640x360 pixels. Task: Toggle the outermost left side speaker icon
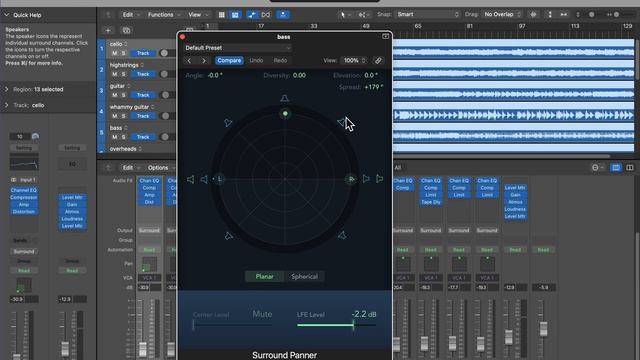[x=191, y=179]
